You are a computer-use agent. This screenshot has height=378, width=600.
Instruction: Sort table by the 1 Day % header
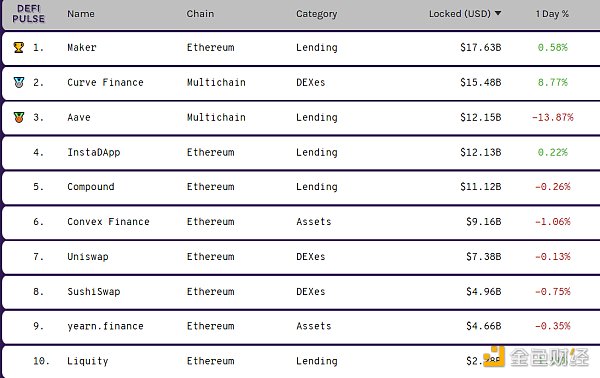point(552,14)
